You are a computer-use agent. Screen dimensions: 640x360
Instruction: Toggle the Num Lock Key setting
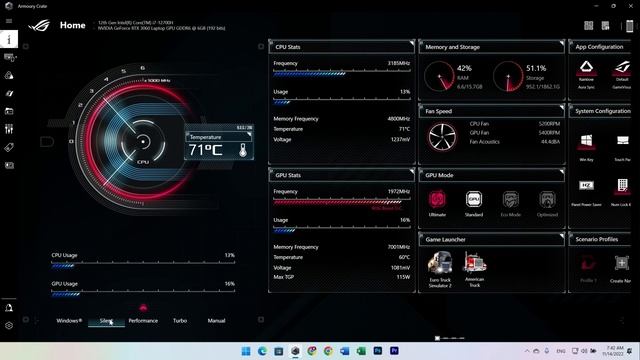pos(622,192)
